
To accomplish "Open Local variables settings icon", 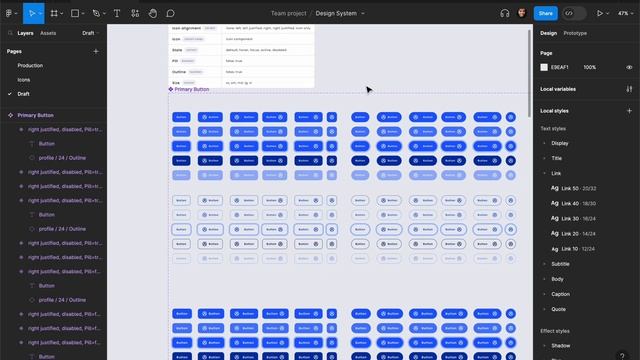I will coord(629,89).
